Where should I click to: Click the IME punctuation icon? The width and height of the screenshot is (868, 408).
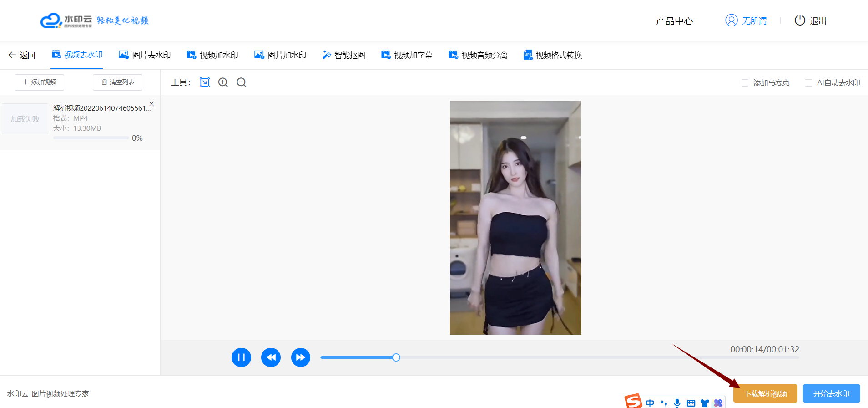pyautogui.click(x=664, y=403)
